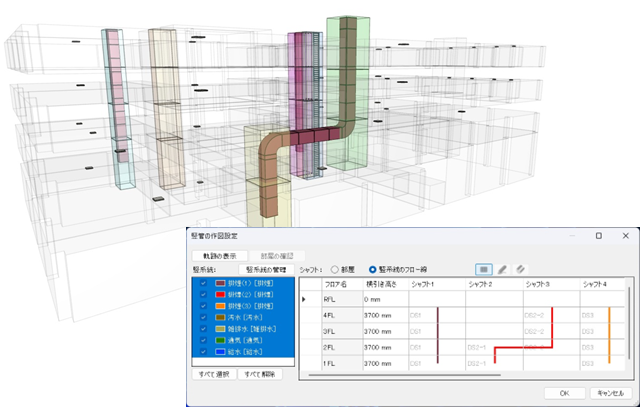Click the row pointer arrow beside RFL

(x=304, y=299)
